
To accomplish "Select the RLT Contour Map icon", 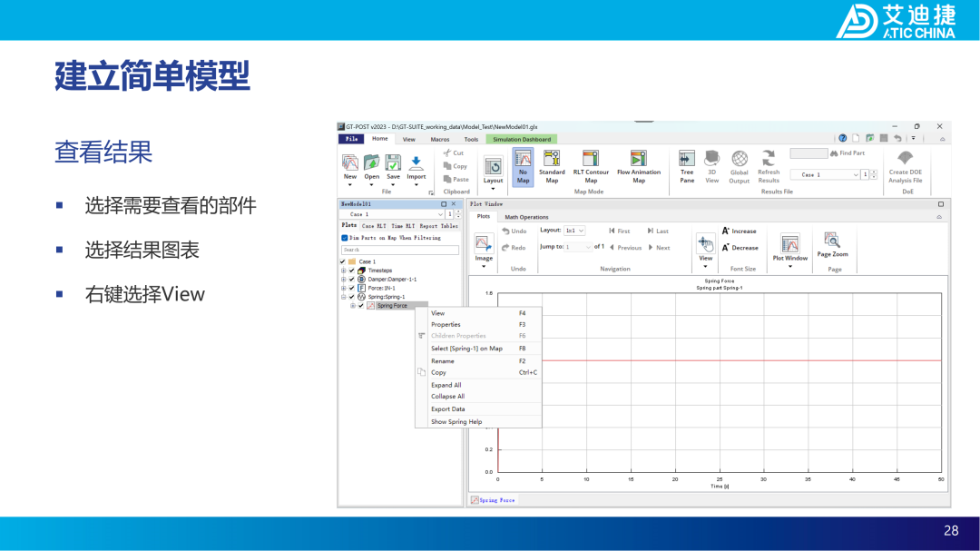I will pos(591,158).
